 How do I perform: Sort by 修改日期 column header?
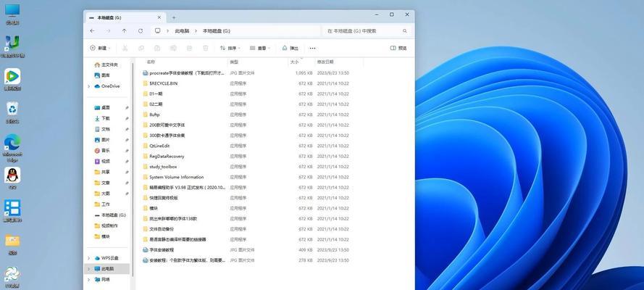point(325,62)
